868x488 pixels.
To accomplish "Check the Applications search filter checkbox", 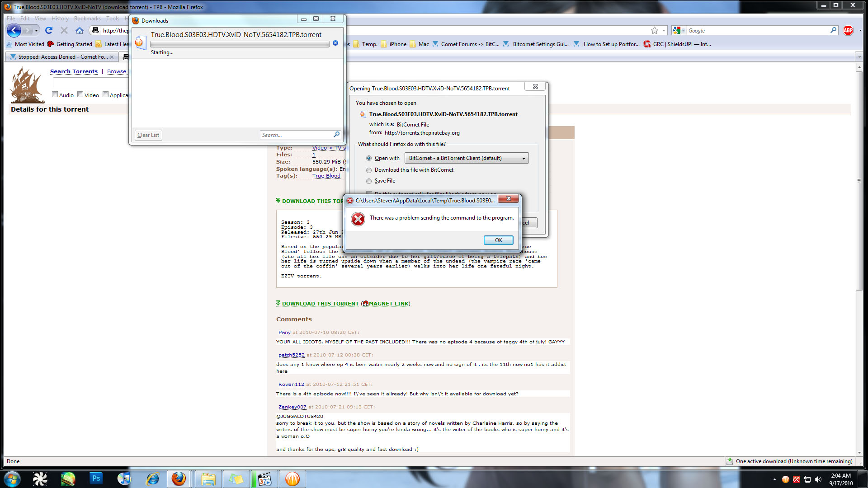I will (106, 94).
